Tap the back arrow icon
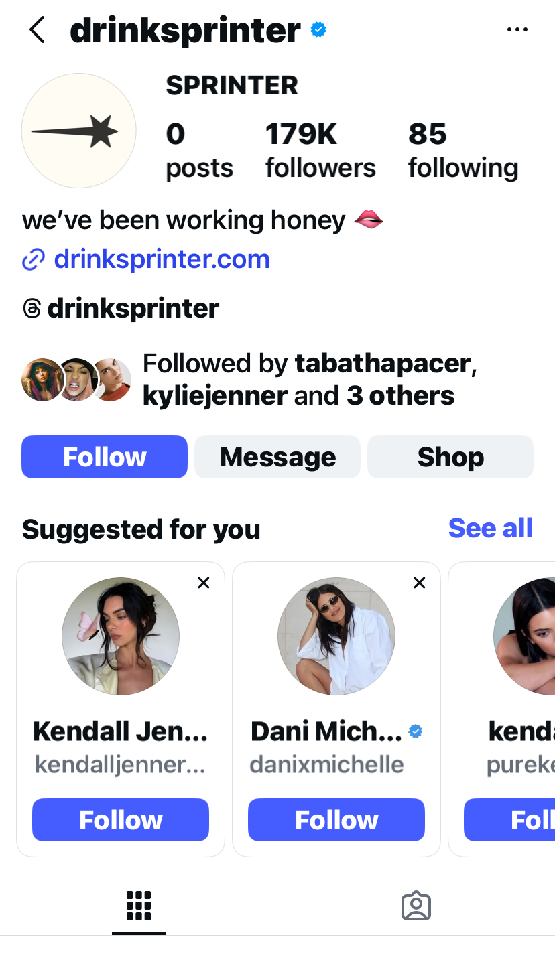 [37, 30]
